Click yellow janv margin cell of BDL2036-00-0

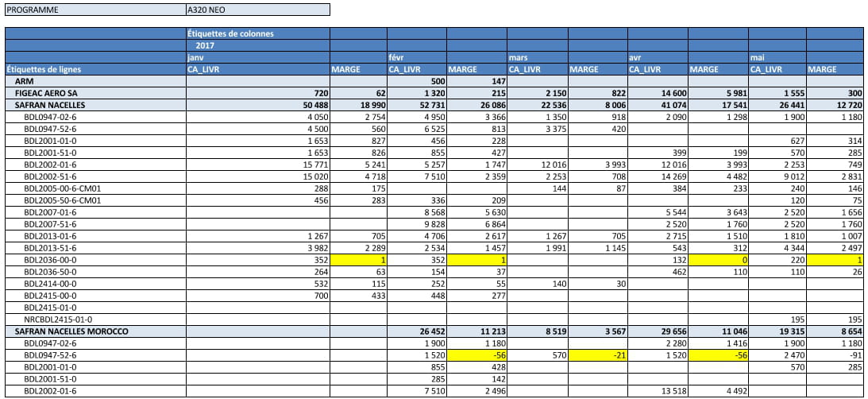[x=358, y=259]
